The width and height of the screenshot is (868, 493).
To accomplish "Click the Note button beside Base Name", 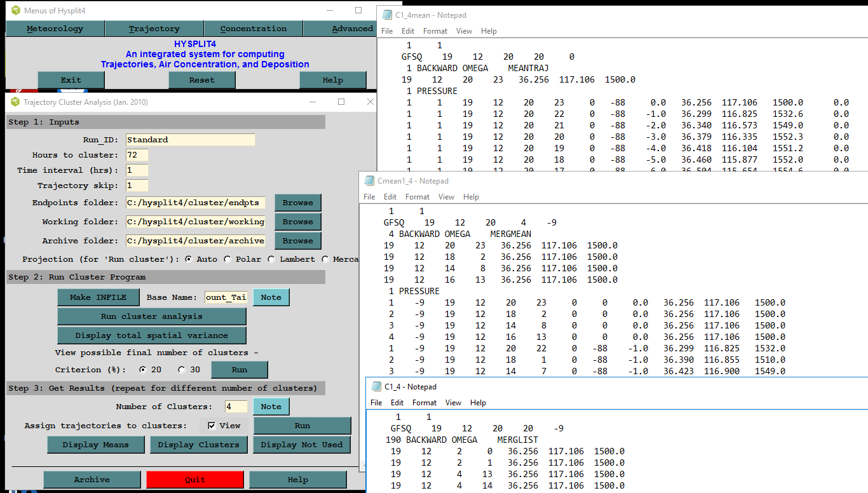I will (271, 297).
